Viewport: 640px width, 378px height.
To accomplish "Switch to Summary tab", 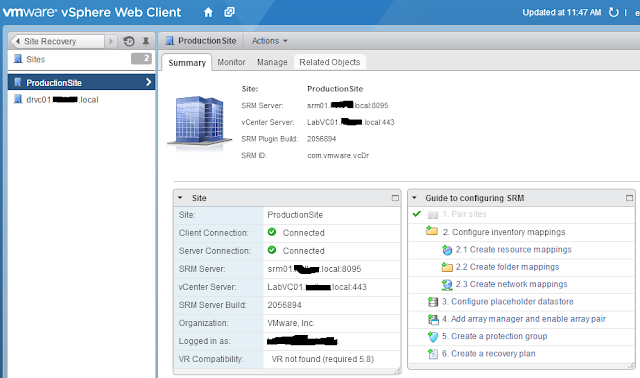I will (x=187, y=63).
